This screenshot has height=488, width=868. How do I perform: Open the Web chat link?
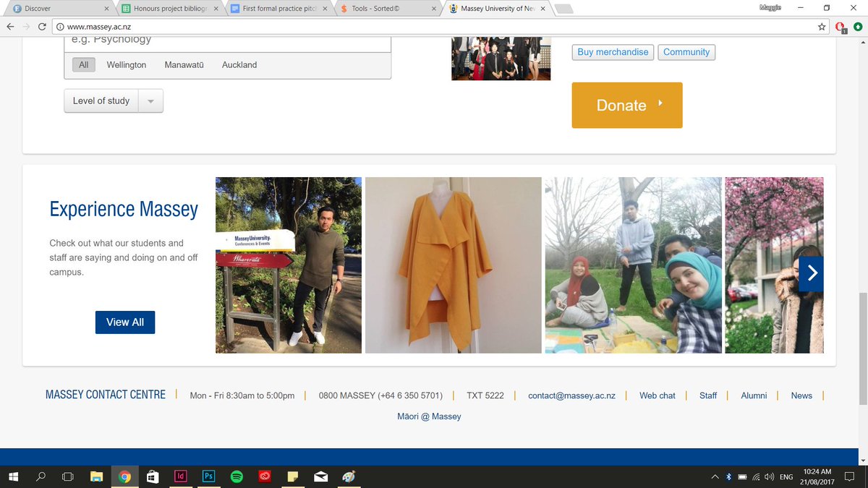(658, 395)
